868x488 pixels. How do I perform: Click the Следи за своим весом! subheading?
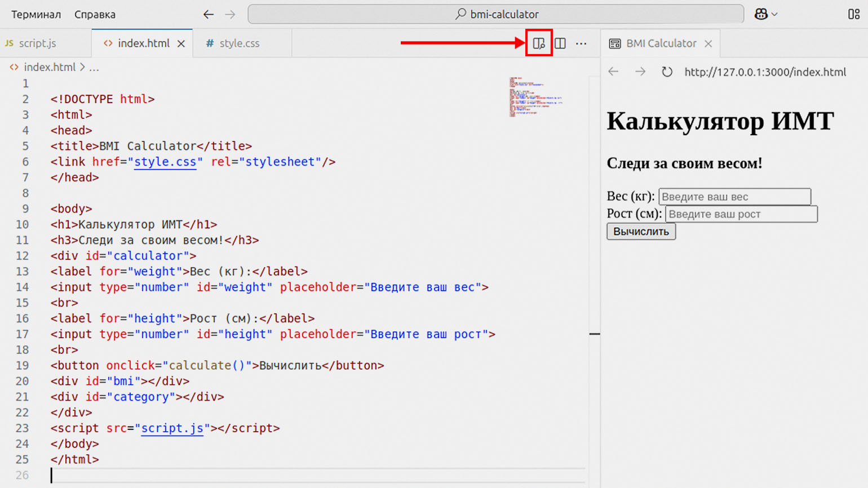684,163
